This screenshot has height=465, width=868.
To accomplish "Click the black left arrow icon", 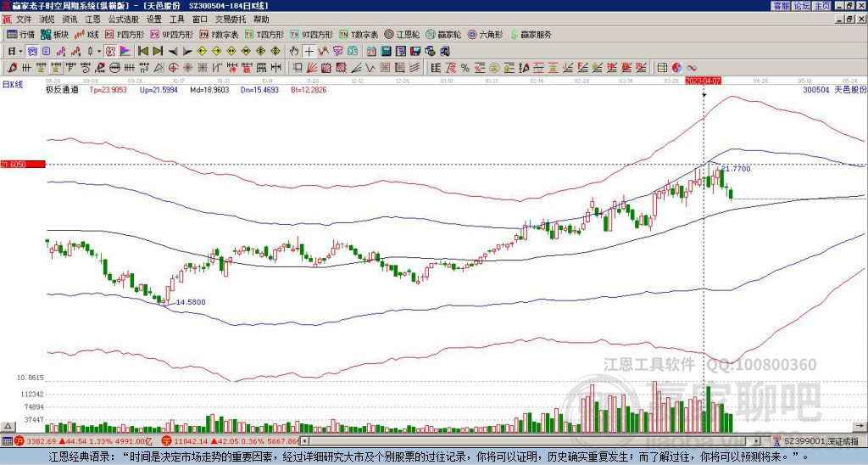I will point(173,52).
